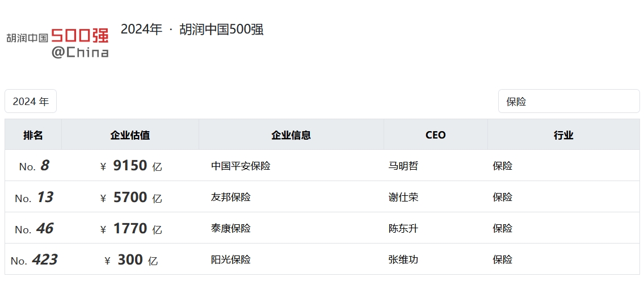Click the 保险 search input field
The image size is (644, 281).
point(569,102)
